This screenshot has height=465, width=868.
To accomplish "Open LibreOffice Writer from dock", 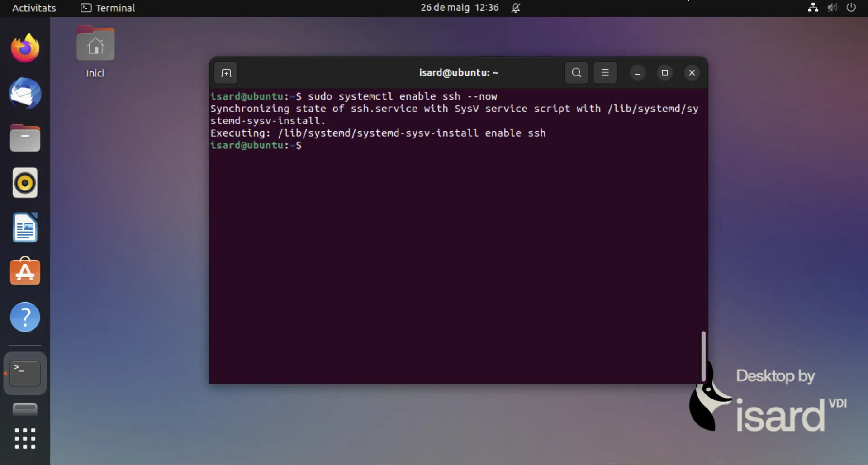I will (25, 228).
